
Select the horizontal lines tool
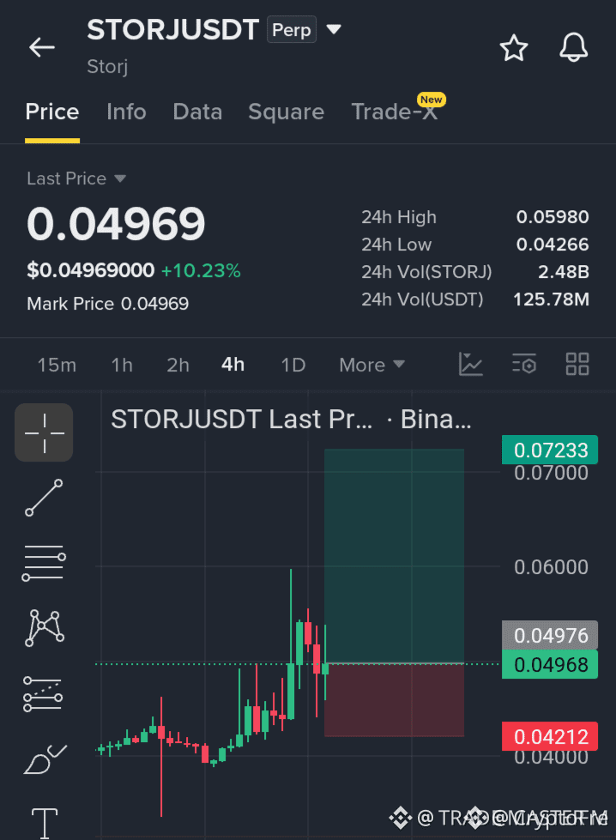coord(44,563)
